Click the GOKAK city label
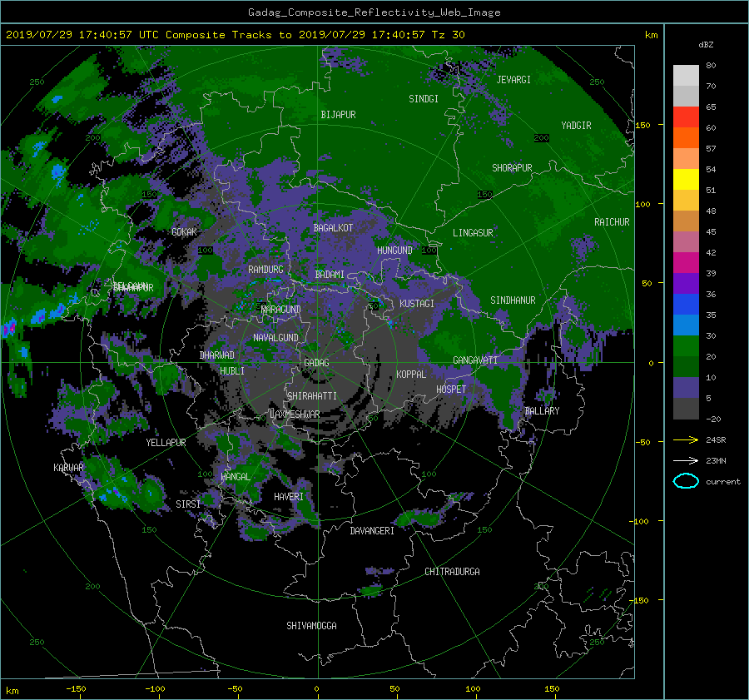 click(x=185, y=232)
